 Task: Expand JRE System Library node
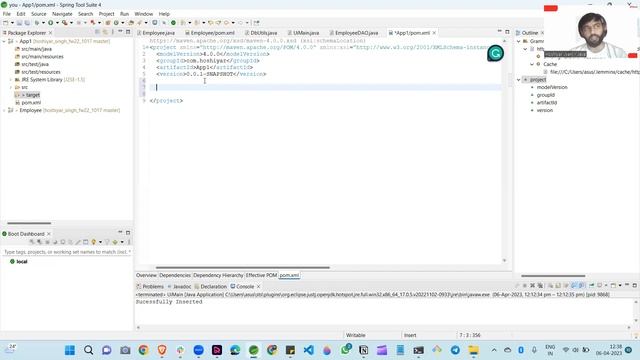11,80
